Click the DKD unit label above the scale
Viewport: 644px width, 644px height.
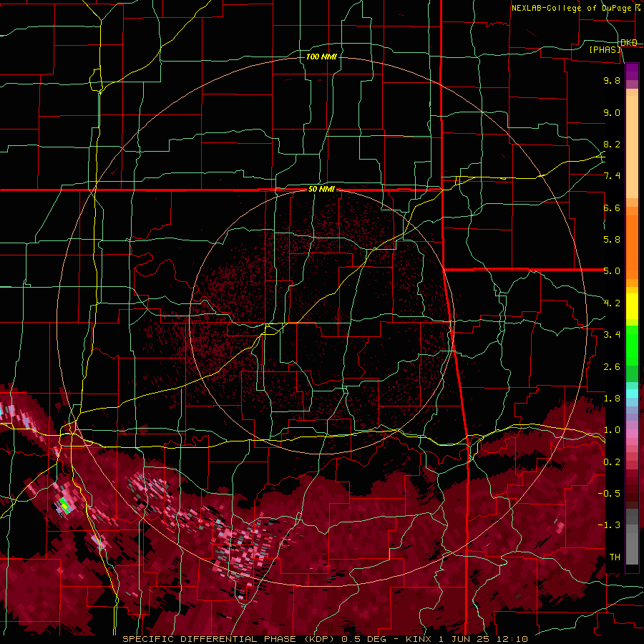pyautogui.click(x=629, y=43)
